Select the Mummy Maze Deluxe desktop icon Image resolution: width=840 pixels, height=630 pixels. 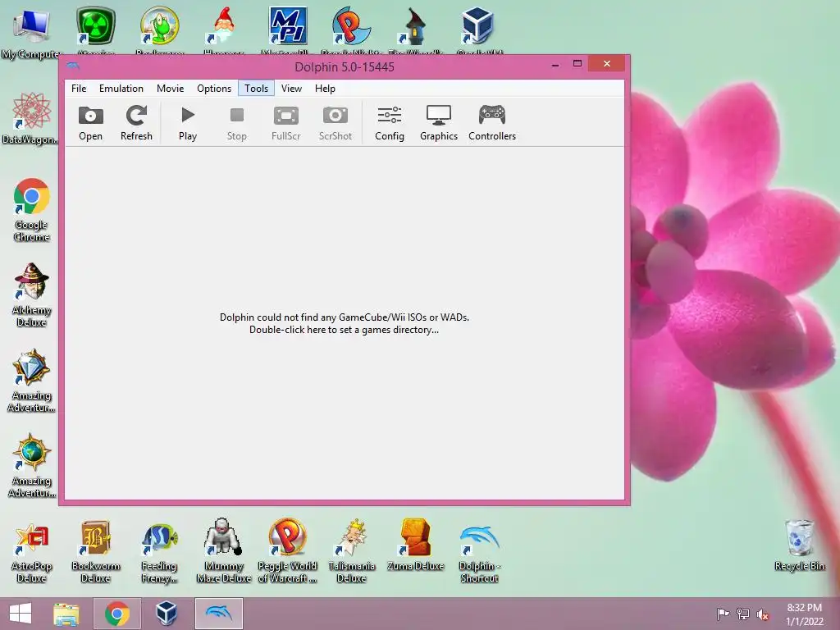point(223,552)
